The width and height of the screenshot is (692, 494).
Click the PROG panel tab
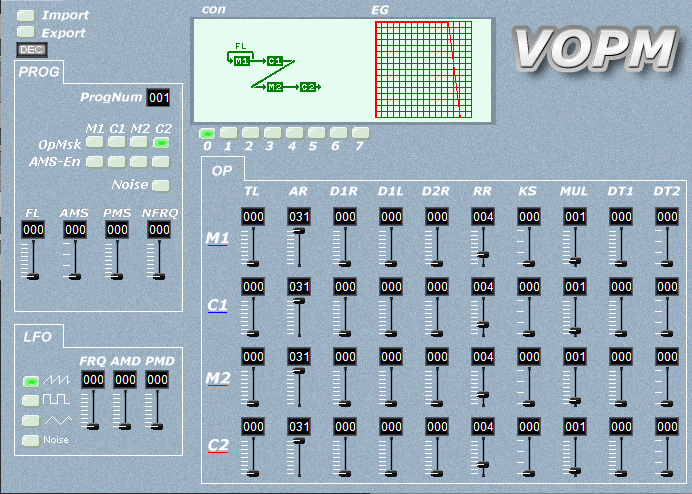[39, 72]
